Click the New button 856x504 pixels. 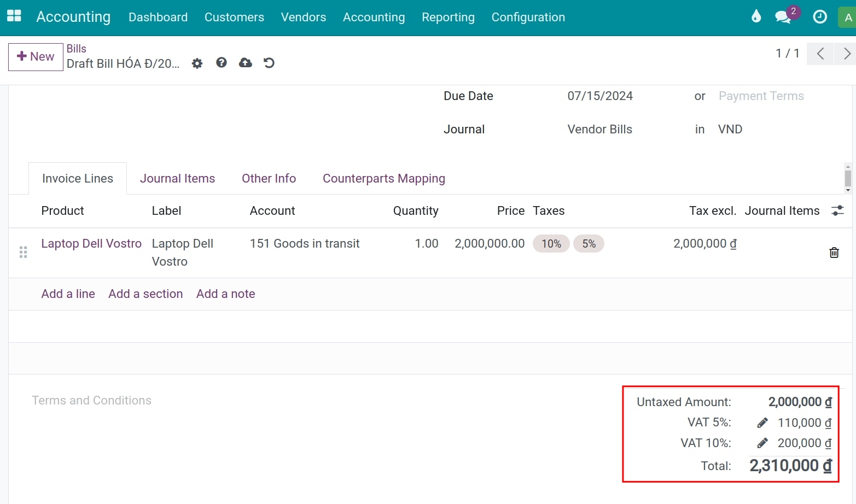[x=36, y=57]
